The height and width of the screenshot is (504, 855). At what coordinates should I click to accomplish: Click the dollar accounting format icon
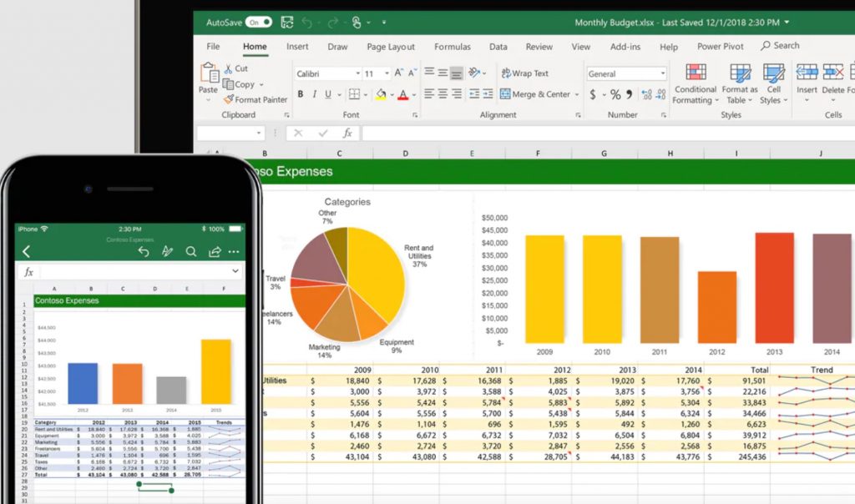click(x=593, y=95)
